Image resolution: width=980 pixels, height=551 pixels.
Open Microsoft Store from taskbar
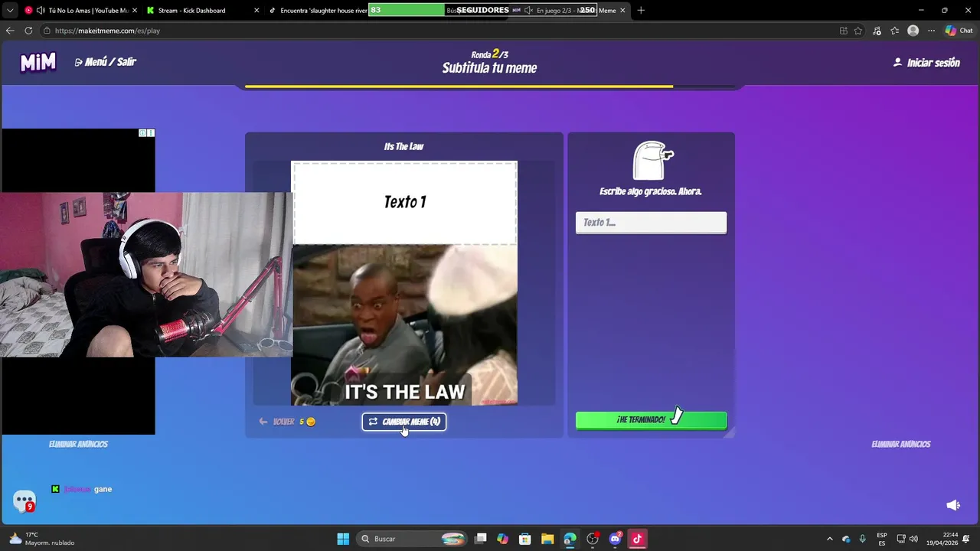524,539
